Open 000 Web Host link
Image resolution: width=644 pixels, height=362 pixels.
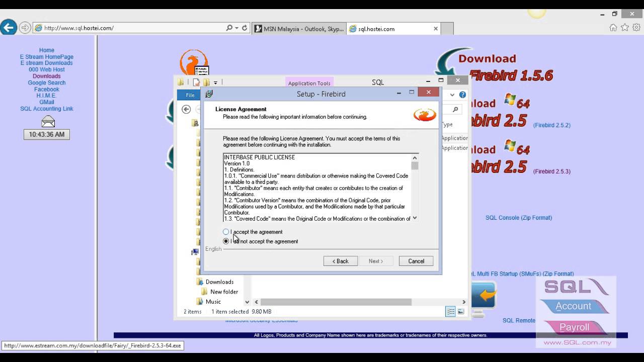[x=47, y=69]
